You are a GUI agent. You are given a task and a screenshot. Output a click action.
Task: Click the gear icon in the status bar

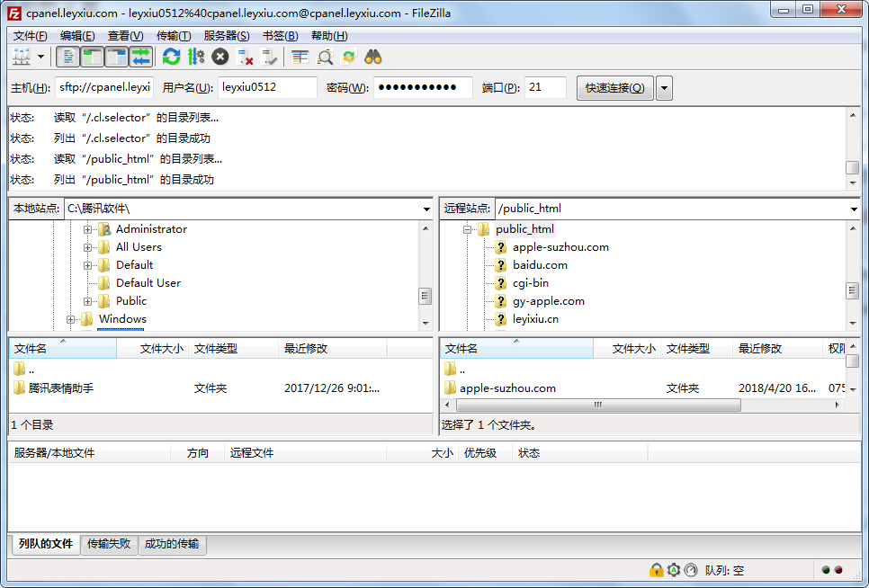pyautogui.click(x=674, y=570)
